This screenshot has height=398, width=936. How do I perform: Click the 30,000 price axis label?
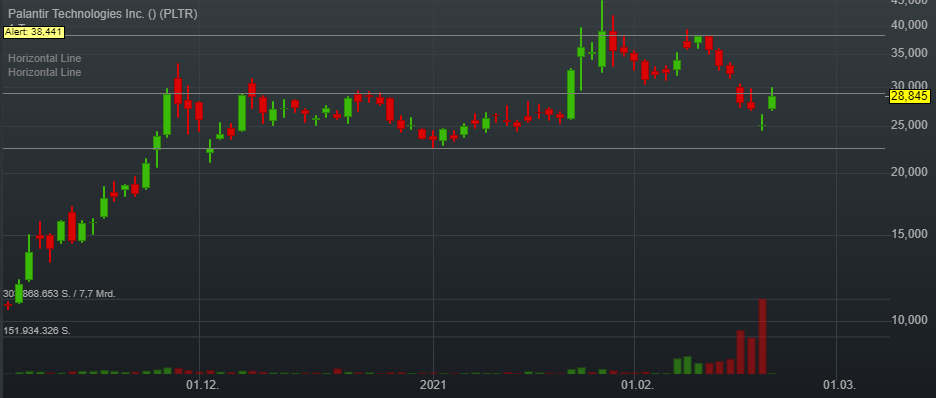pos(910,85)
